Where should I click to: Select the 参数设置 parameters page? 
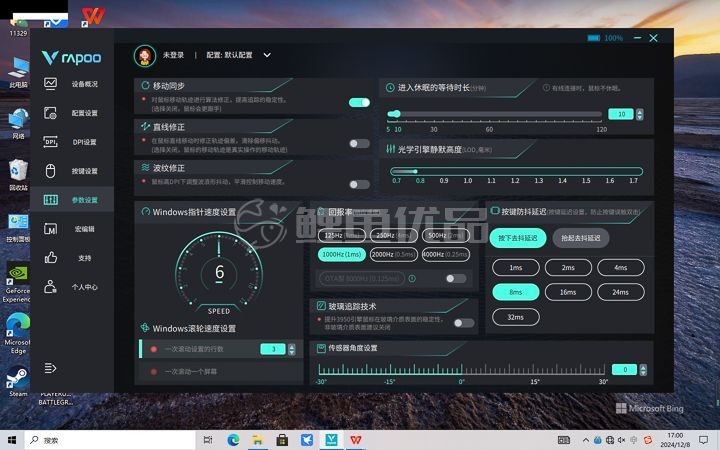pyautogui.click(x=71, y=200)
